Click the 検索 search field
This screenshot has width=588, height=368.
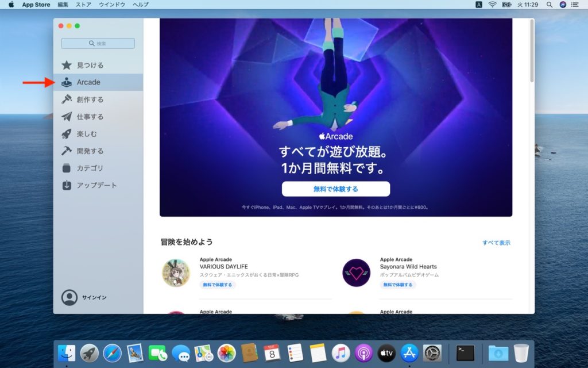tap(98, 43)
